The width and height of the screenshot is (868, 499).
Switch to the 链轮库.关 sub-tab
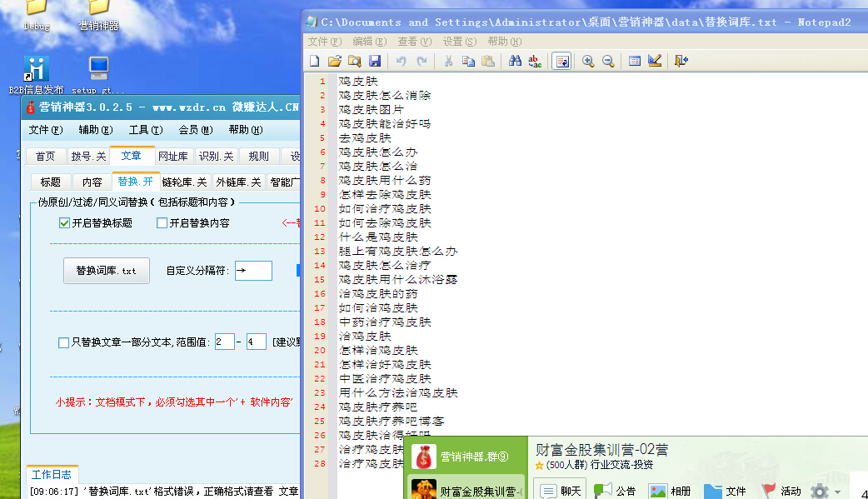[x=184, y=182]
